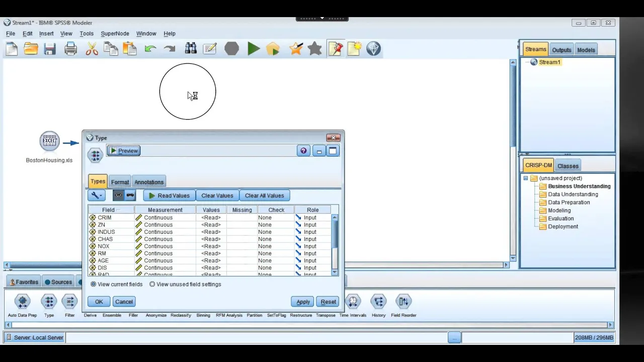The image size is (644, 362).
Task: Click the Clear Values button
Action: (217, 196)
